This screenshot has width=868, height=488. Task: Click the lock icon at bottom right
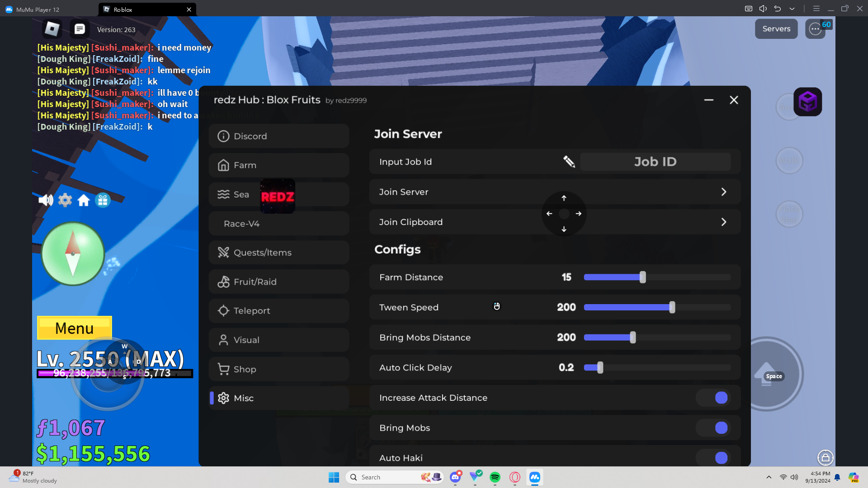826,458
